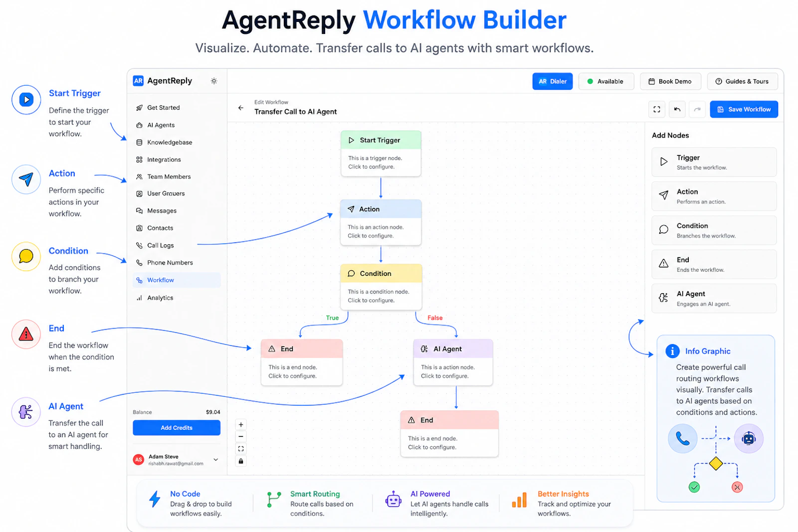Click the back arrow beside Edit Workflow
Image resolution: width=798 pixels, height=532 pixels.
click(x=241, y=108)
